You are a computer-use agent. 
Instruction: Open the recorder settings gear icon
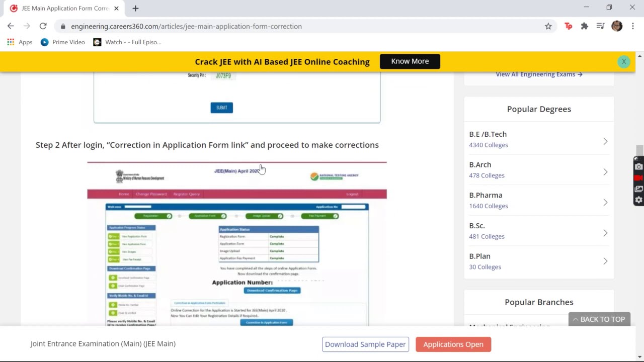pos(638,200)
